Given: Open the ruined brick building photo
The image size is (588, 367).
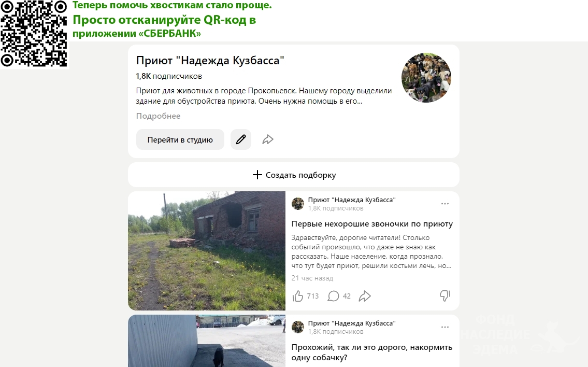Looking at the screenshot, I should [207, 251].
